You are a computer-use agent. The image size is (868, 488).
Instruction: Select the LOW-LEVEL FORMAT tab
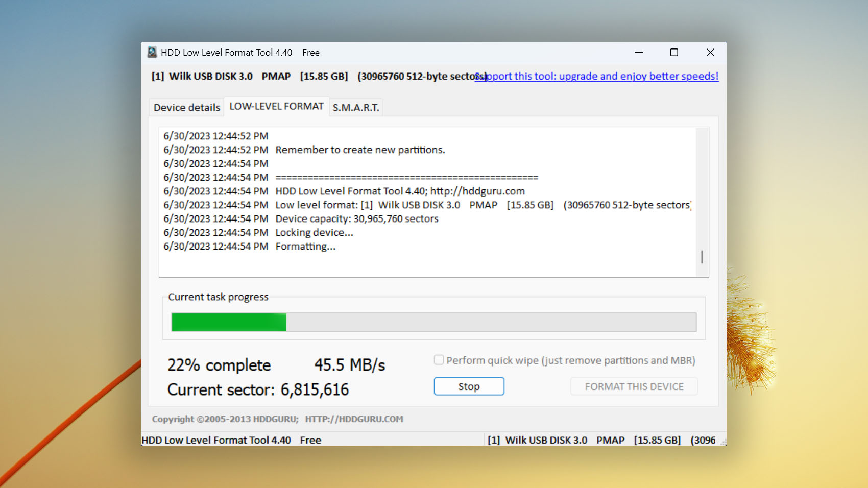pos(276,106)
